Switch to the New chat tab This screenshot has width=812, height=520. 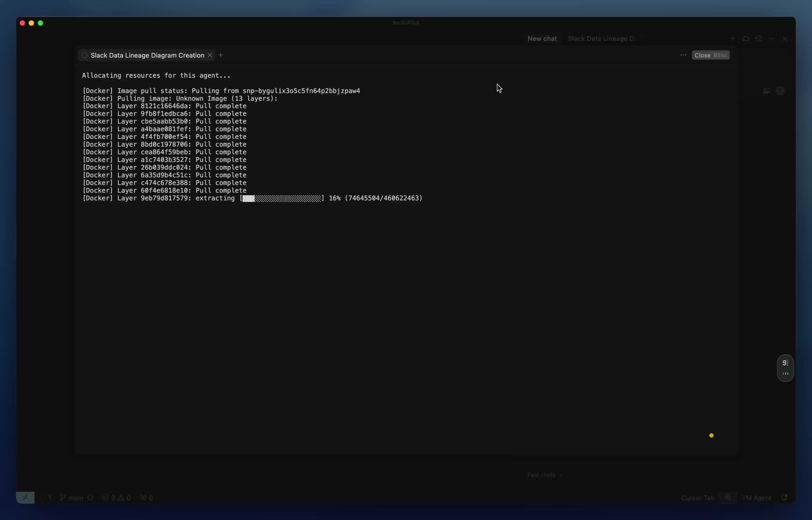click(542, 39)
